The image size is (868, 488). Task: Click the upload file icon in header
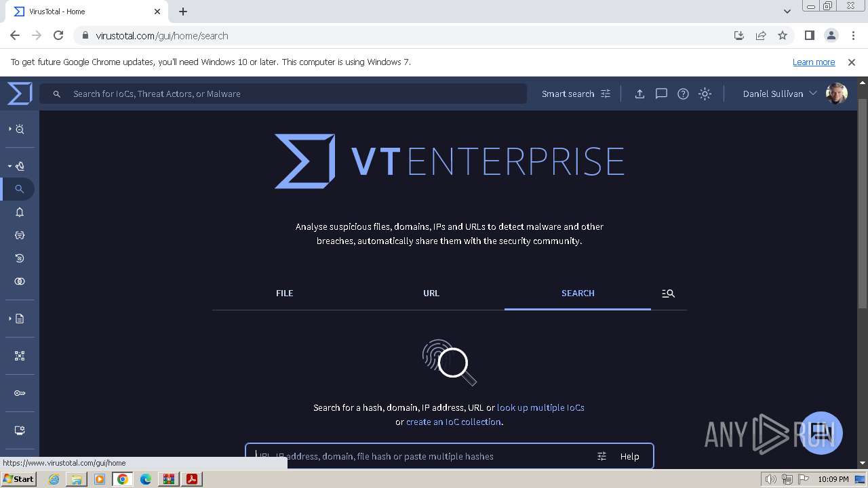pyautogui.click(x=639, y=94)
